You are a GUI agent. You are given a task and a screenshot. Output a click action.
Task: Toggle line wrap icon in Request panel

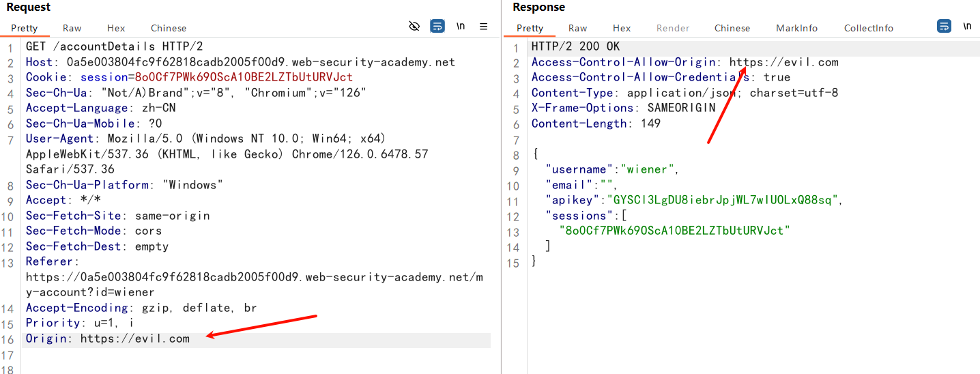tap(437, 27)
